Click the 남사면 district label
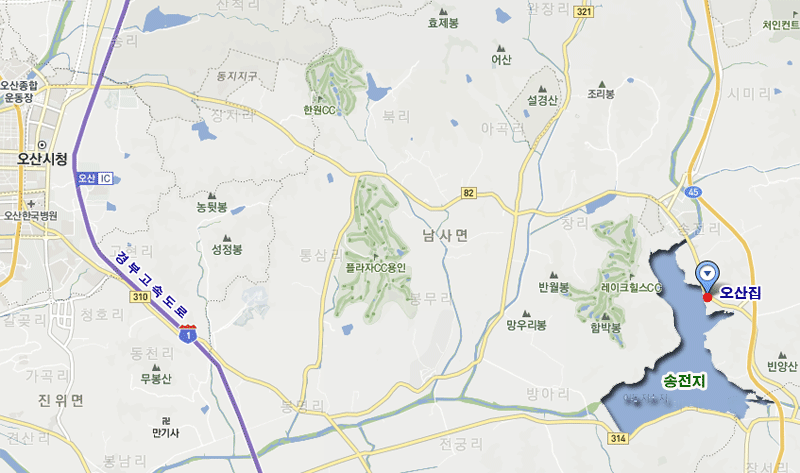 (x=445, y=235)
